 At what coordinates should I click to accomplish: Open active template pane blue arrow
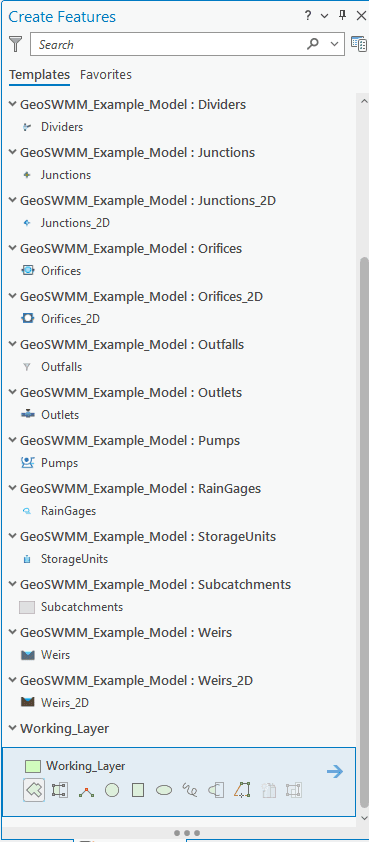coord(335,772)
